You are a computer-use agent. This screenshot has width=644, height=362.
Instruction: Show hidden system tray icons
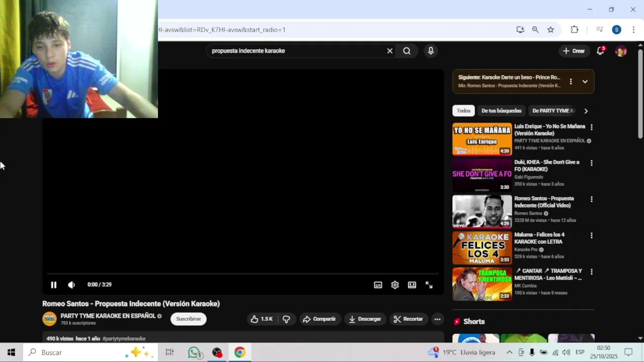509,352
